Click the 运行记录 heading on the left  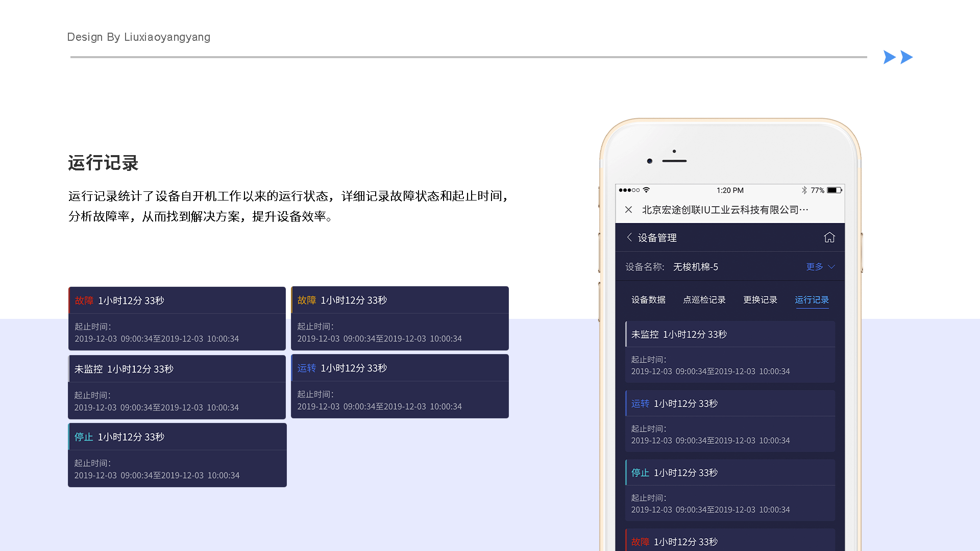pyautogui.click(x=103, y=163)
